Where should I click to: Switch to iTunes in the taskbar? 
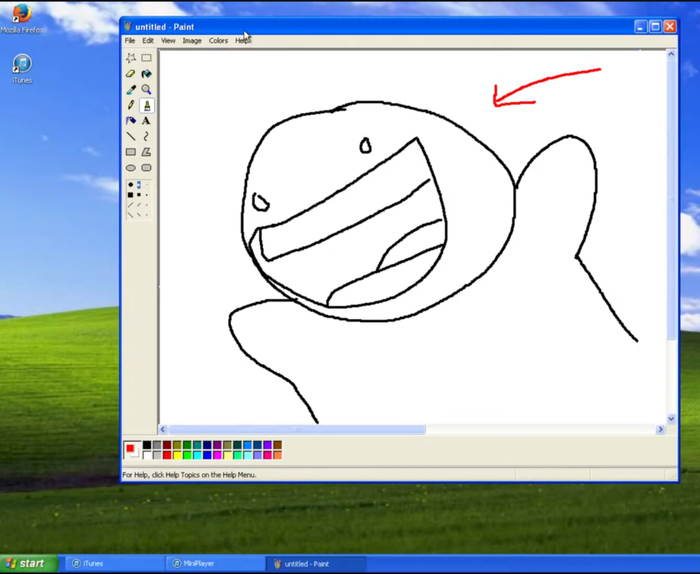click(x=115, y=564)
